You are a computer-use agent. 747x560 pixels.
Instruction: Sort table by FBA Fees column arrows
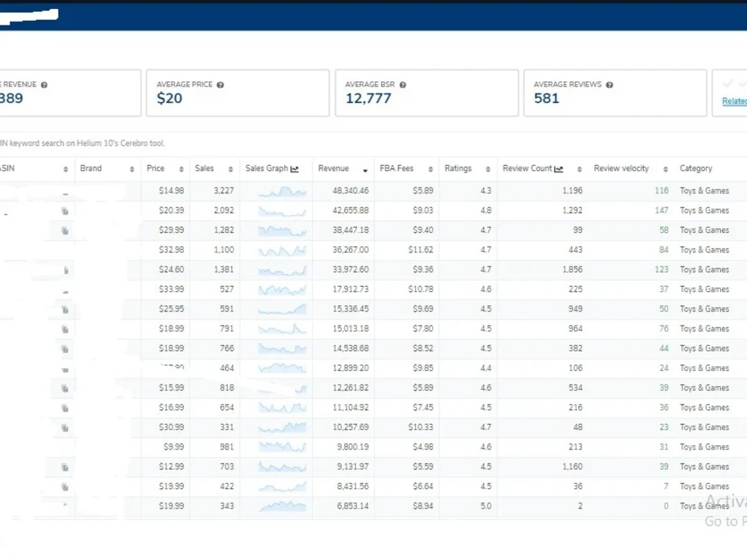[430, 169]
